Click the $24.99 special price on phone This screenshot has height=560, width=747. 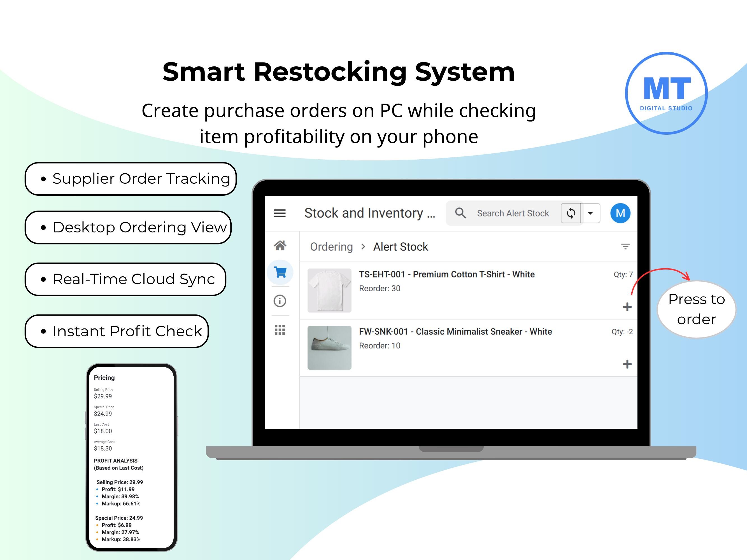pyautogui.click(x=103, y=414)
